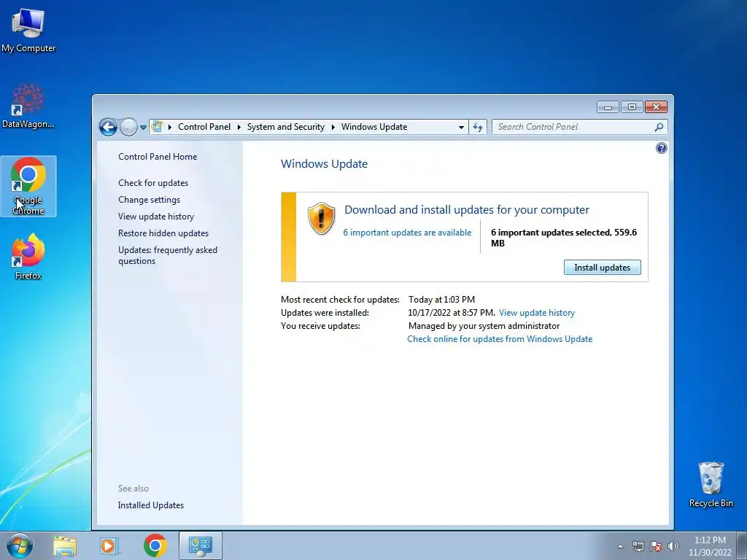Click the Back arrow in Control Panel
This screenshot has width=747, height=560.
pyautogui.click(x=108, y=127)
